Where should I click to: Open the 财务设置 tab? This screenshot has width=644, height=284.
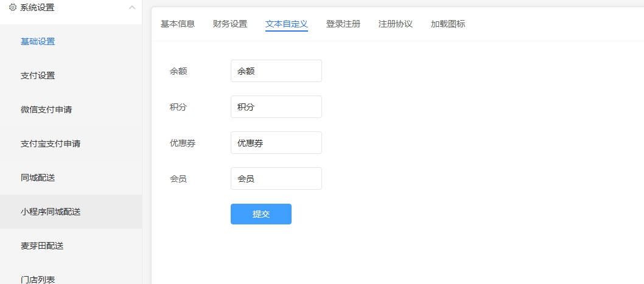pos(230,24)
